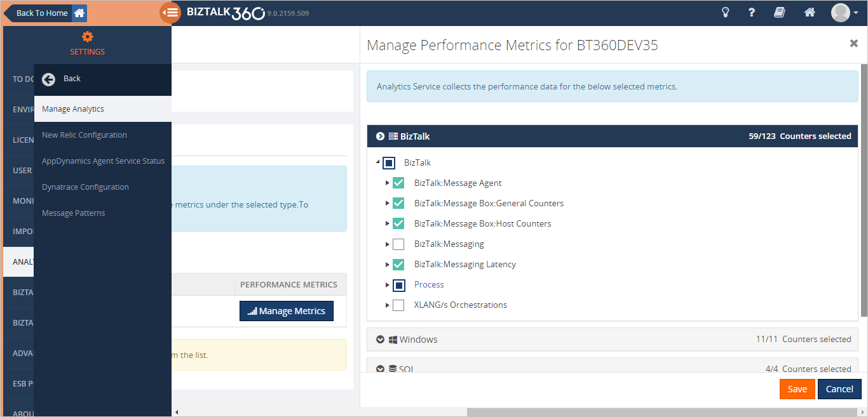Screen dimensions: 868x417
Task: Open the documentation book icon
Action: [x=780, y=13]
